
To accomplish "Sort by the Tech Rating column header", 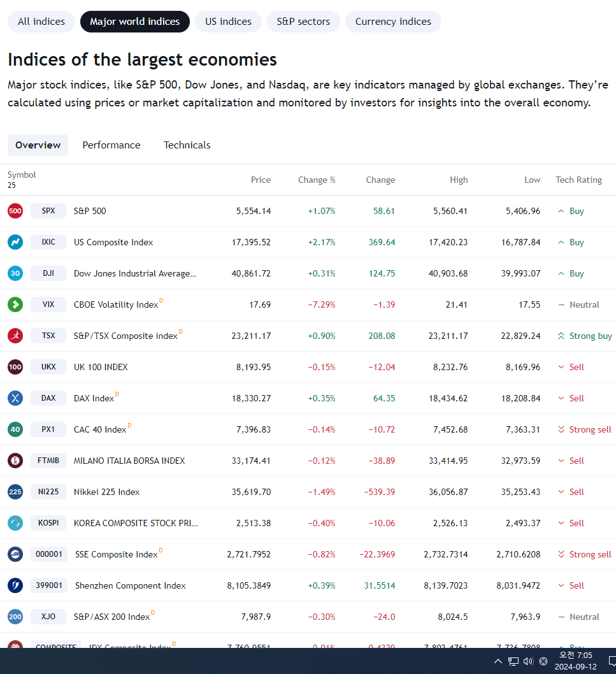I will click(x=578, y=180).
